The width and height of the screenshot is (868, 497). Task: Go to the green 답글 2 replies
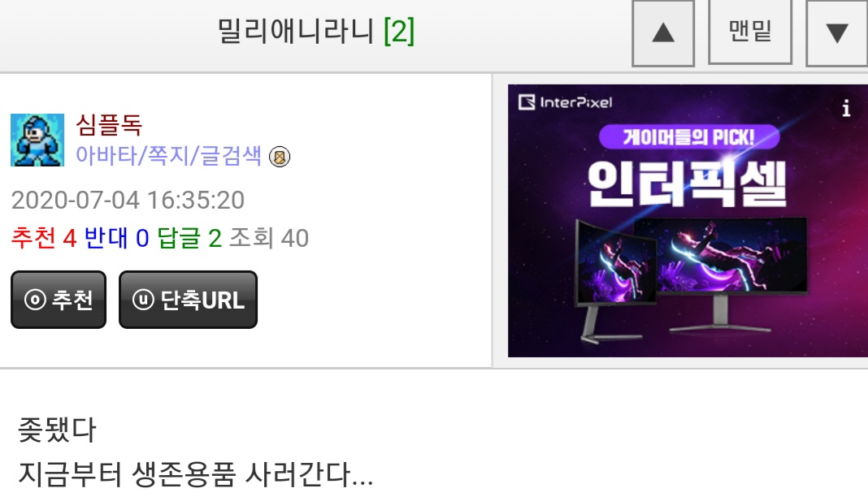coord(189,238)
